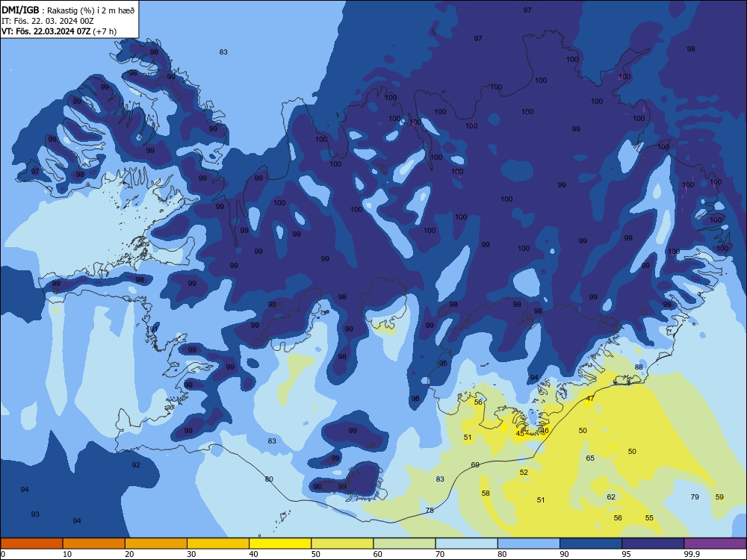747x560 pixels.
Task: Click the legend tick label '99.9'
Action: (692, 554)
